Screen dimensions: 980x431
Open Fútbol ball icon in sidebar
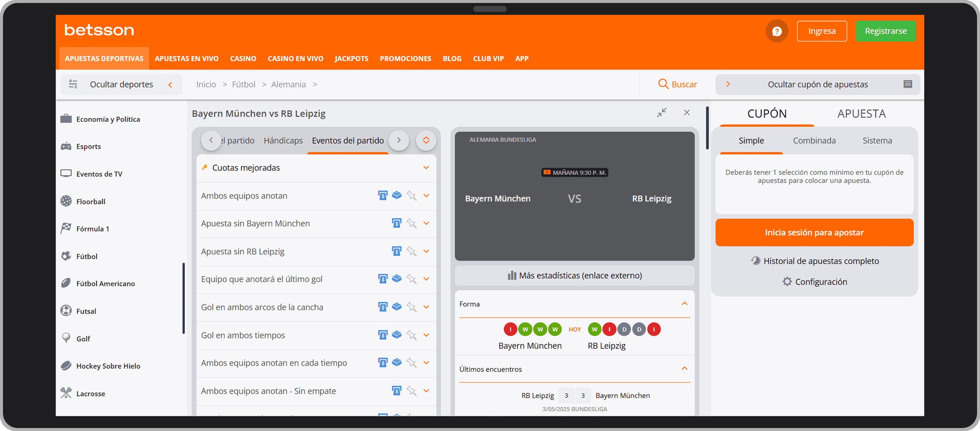point(66,256)
